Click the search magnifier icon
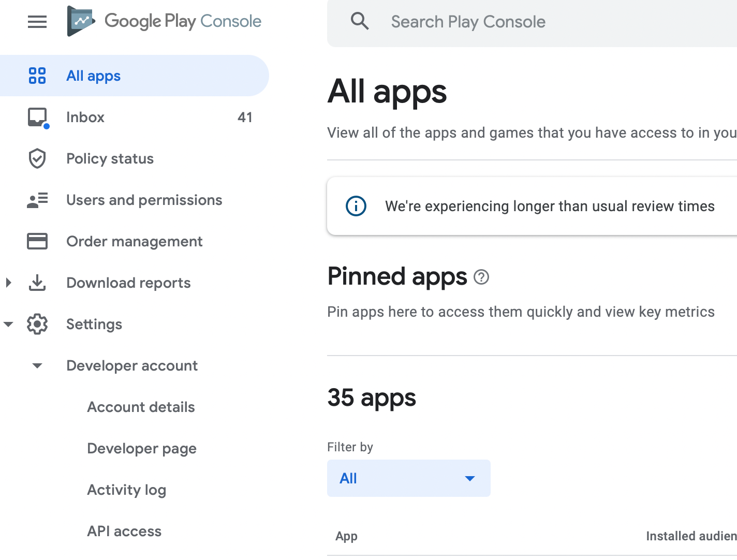 point(360,22)
